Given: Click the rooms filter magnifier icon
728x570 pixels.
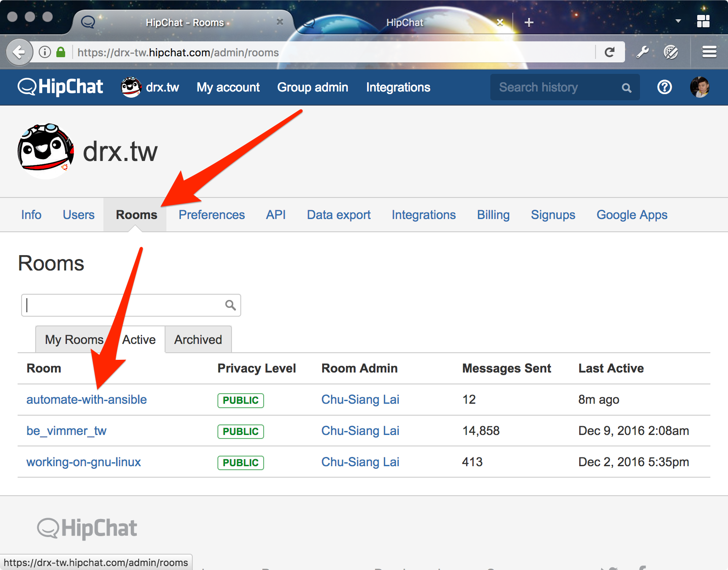Looking at the screenshot, I should click(x=230, y=305).
